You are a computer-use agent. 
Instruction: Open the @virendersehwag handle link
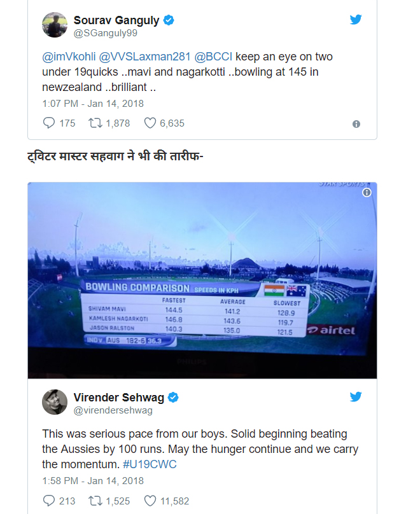point(113,410)
